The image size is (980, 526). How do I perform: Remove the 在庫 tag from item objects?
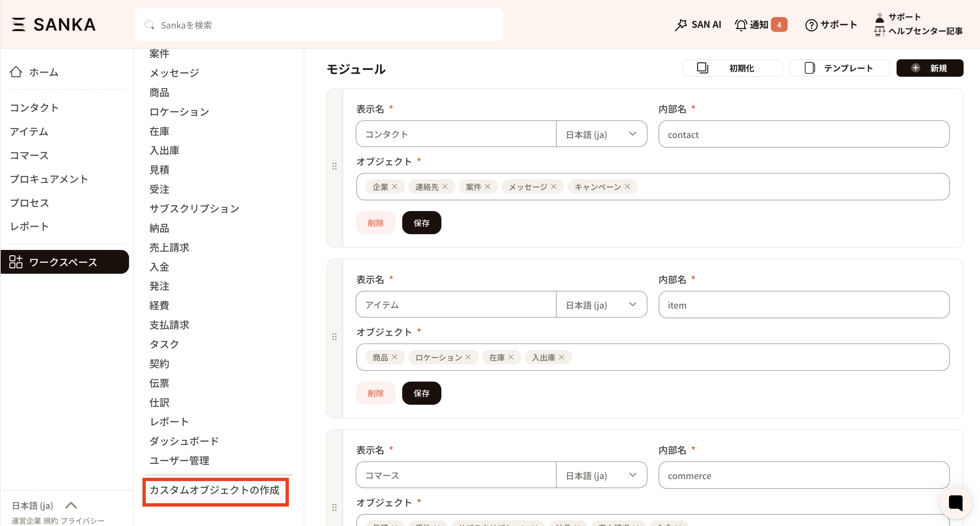[x=511, y=357]
